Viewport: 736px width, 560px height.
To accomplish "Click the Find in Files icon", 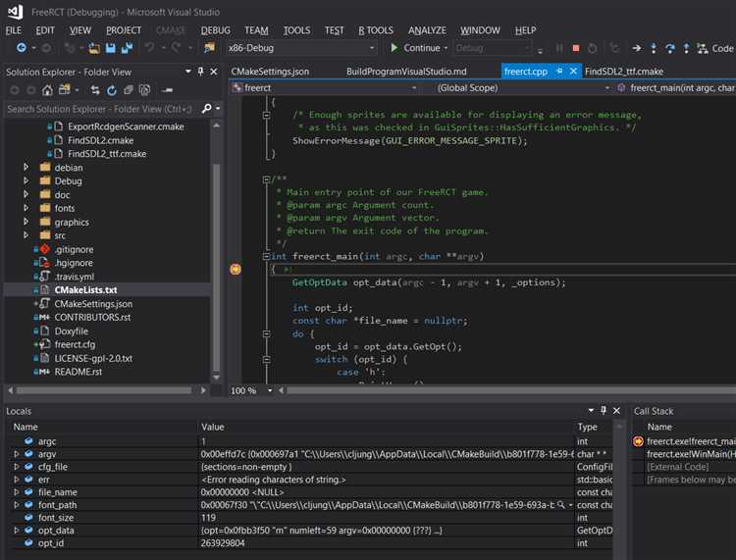I will (209, 48).
